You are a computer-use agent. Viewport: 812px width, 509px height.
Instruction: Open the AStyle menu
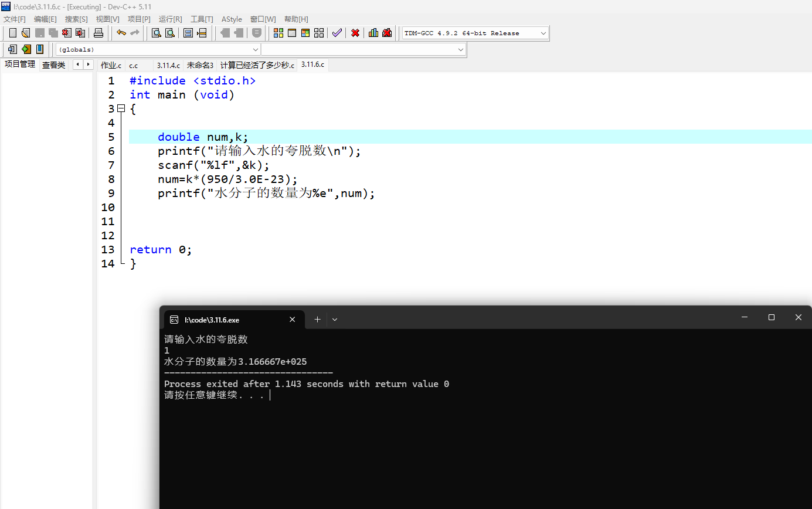pyautogui.click(x=232, y=19)
